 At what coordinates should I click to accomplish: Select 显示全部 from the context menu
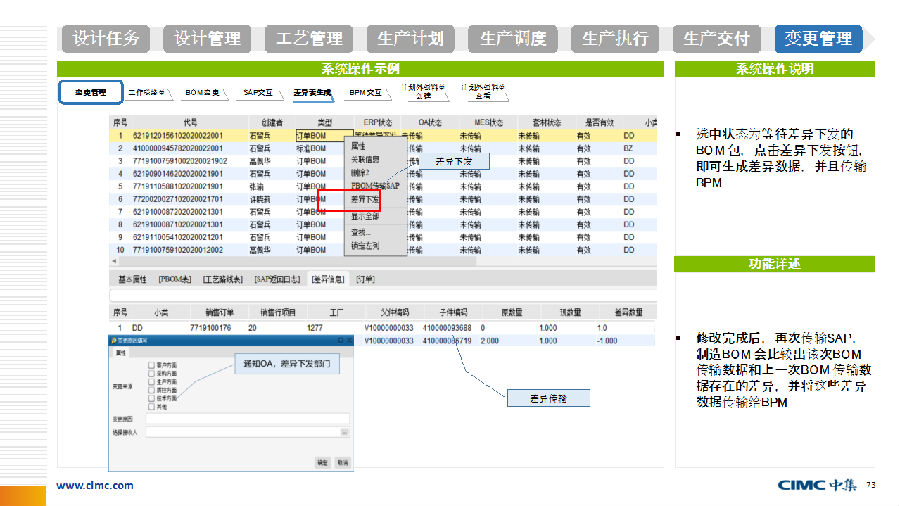(x=364, y=216)
